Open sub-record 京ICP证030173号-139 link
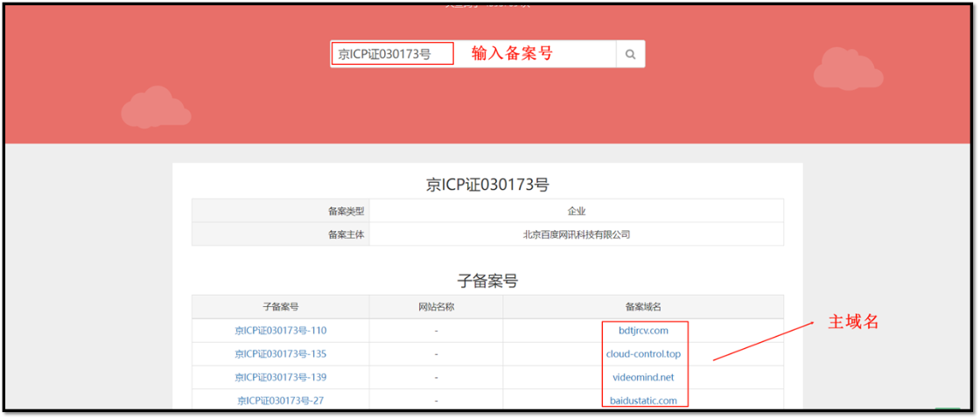 point(281,377)
